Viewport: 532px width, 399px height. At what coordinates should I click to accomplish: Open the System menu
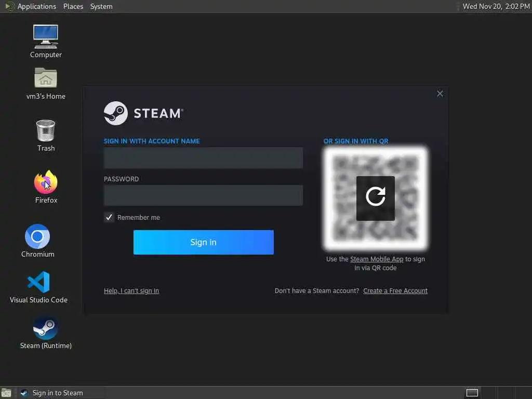tap(101, 6)
